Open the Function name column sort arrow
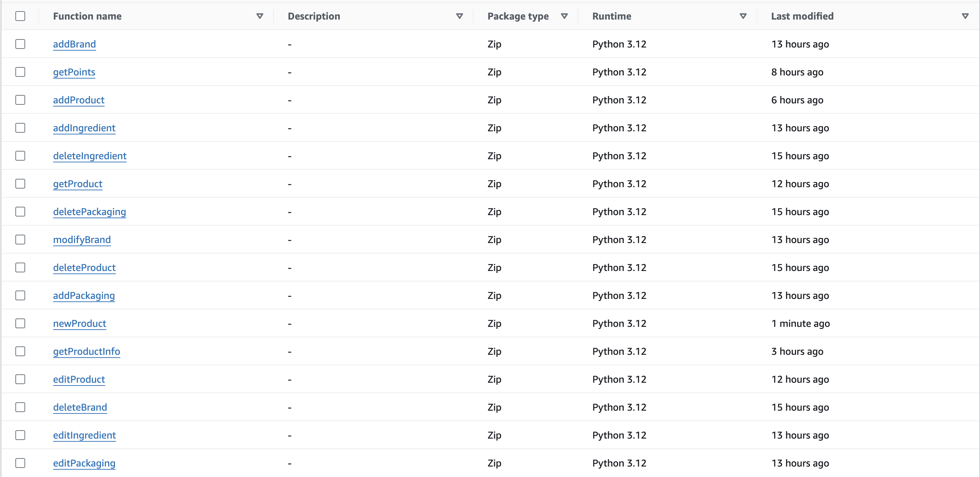980x477 pixels. coord(260,16)
